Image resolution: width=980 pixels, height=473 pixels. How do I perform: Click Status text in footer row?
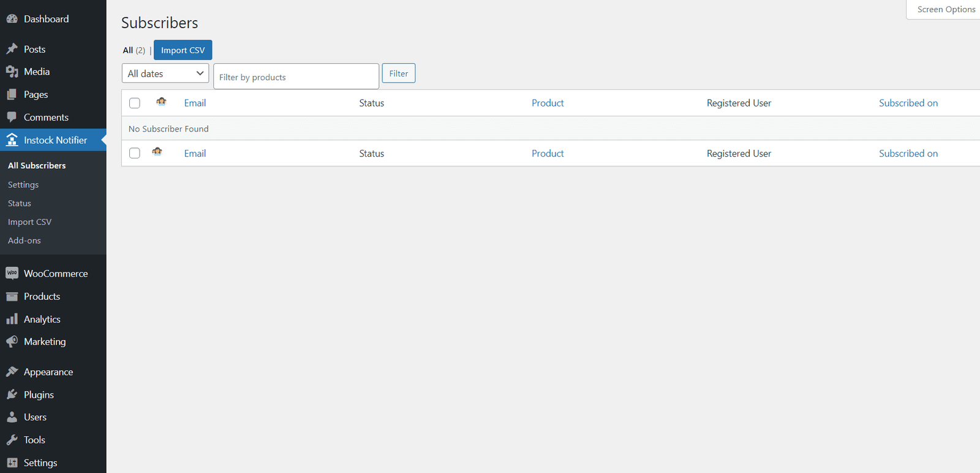pos(372,154)
